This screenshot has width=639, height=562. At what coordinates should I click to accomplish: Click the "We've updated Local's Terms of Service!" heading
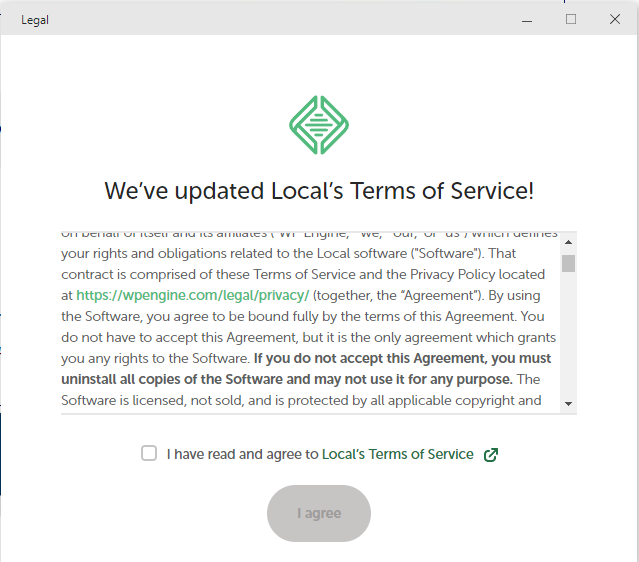[319, 191]
